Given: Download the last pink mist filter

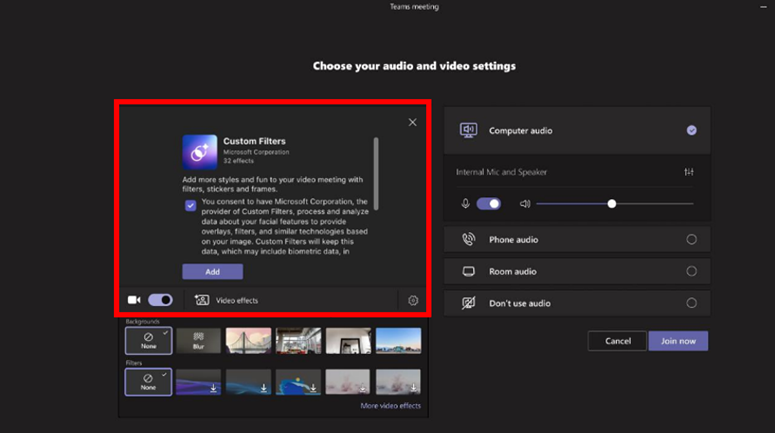Looking at the screenshot, I should (x=398, y=382).
